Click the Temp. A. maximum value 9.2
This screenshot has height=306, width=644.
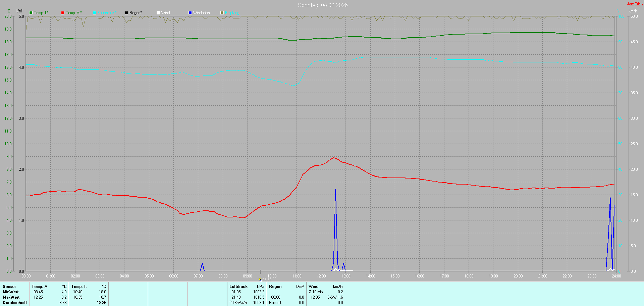click(64, 297)
